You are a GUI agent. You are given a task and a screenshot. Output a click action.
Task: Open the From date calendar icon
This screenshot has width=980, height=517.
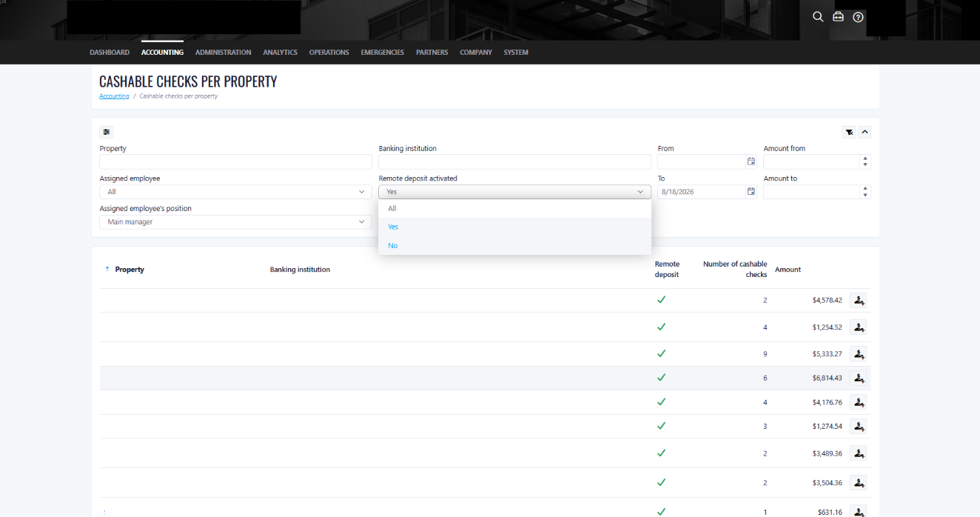click(751, 161)
